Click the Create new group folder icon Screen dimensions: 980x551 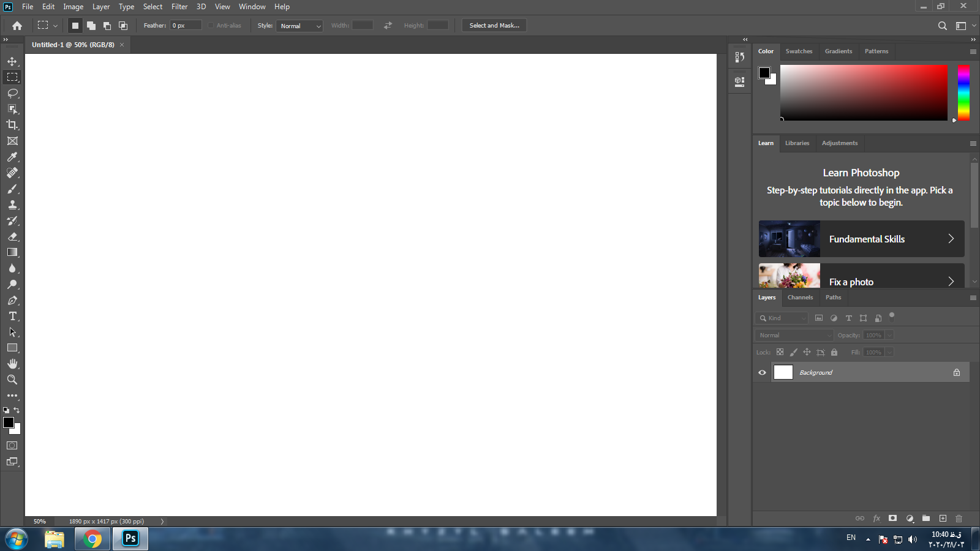926,518
